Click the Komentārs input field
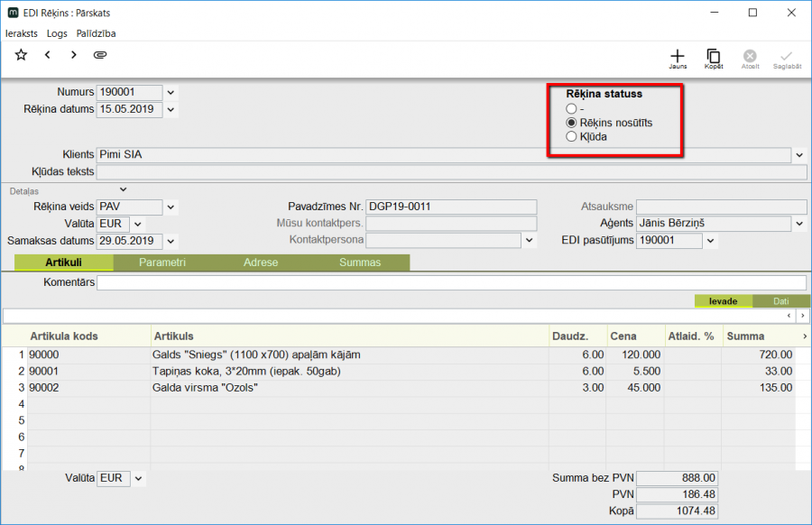Viewport: 812px width, 525px height. pos(451,283)
